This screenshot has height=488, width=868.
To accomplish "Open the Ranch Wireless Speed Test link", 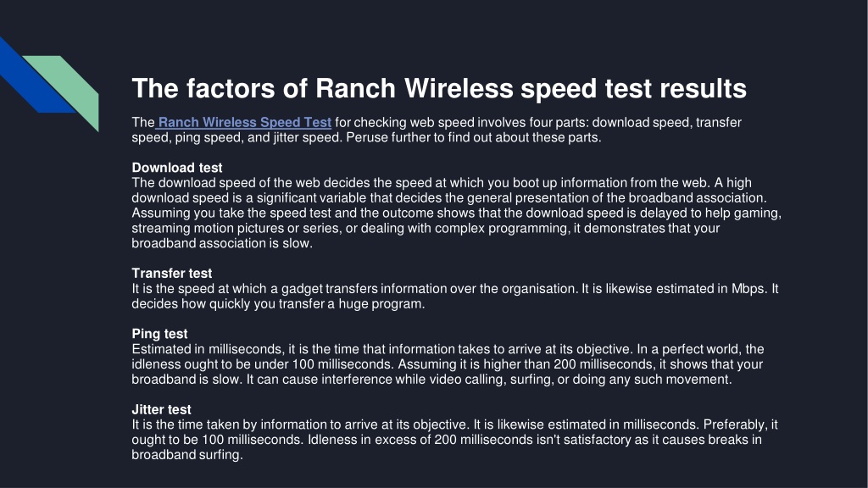I will click(245, 122).
